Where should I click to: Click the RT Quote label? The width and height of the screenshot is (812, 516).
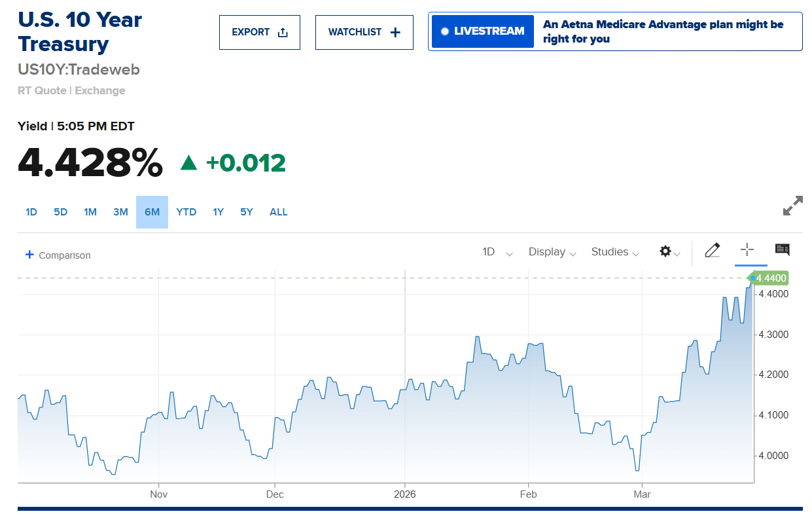click(x=42, y=91)
